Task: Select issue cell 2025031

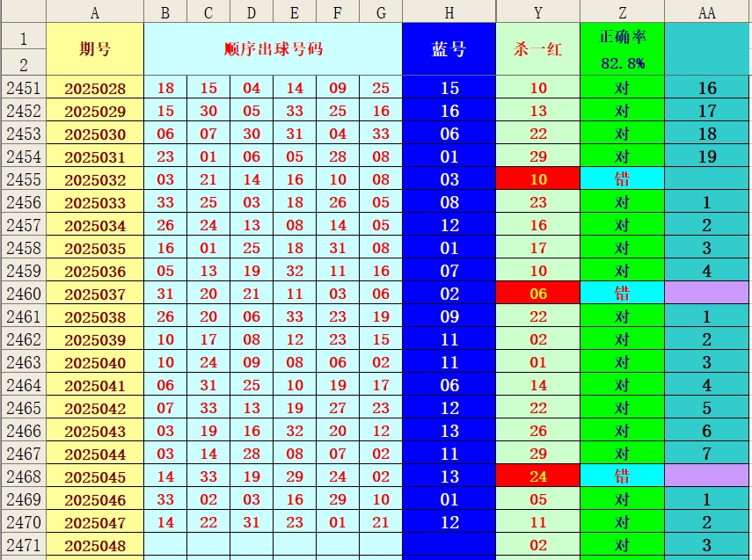Action: click(x=95, y=156)
